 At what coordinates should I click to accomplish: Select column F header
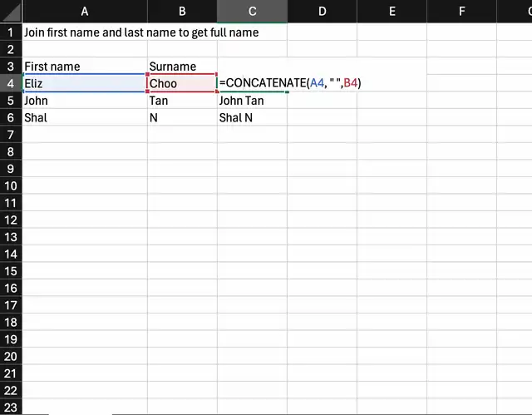click(461, 11)
